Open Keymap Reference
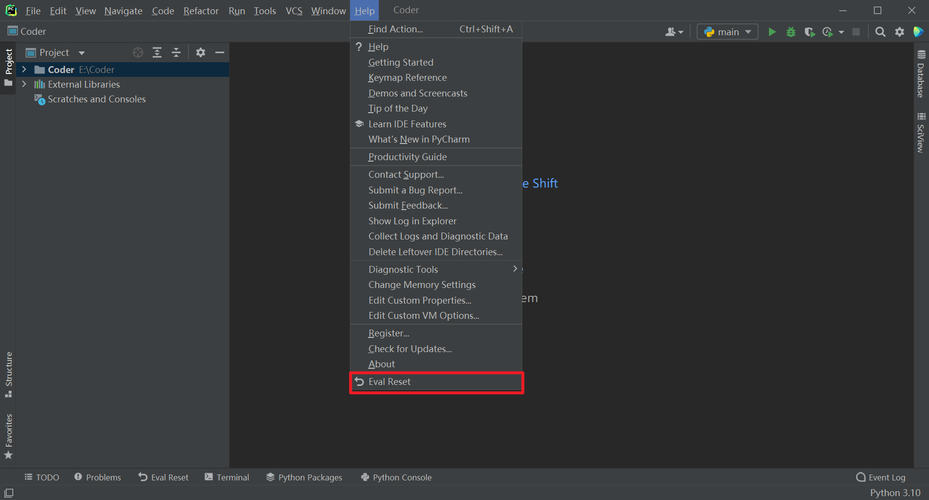The width and height of the screenshot is (929, 500). click(436, 78)
